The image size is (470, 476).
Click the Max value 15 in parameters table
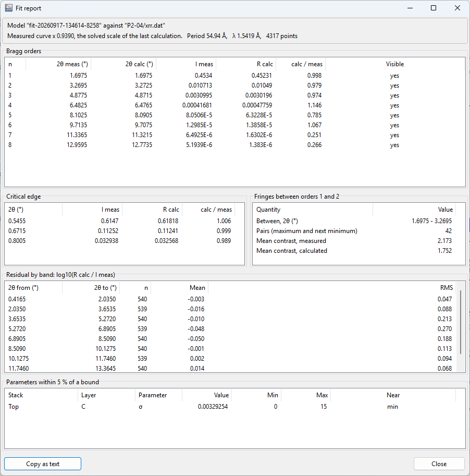click(x=324, y=407)
